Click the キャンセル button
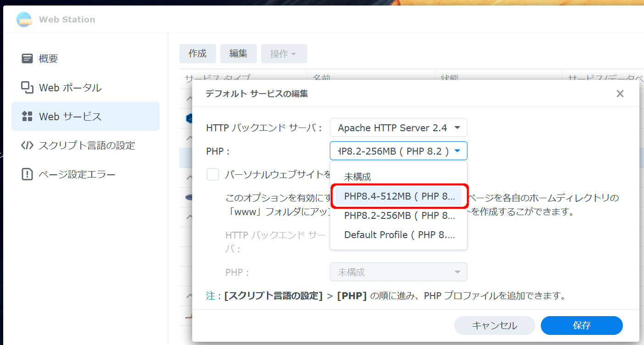The width and height of the screenshot is (644, 345). (494, 326)
